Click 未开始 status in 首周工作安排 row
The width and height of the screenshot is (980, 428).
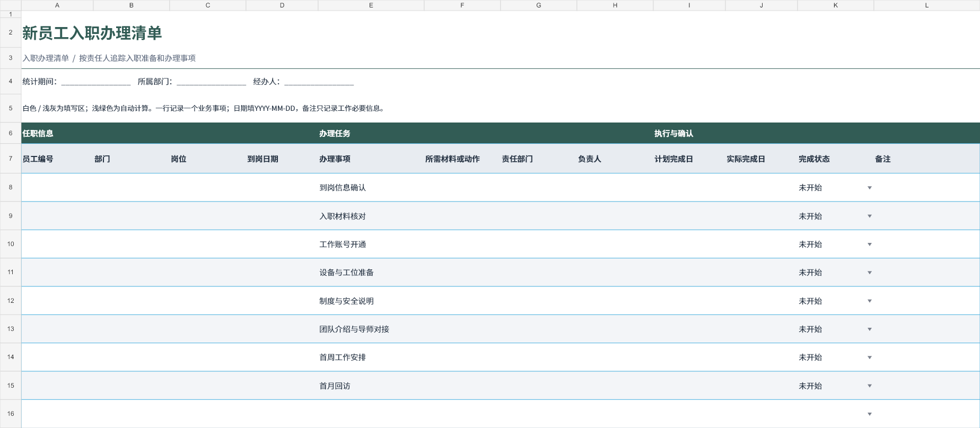tap(810, 357)
